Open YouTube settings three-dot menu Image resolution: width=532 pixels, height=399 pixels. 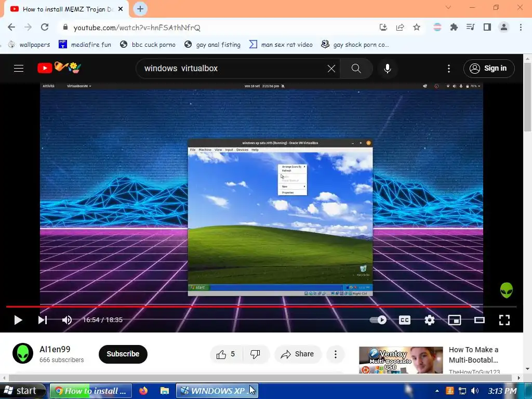(449, 69)
